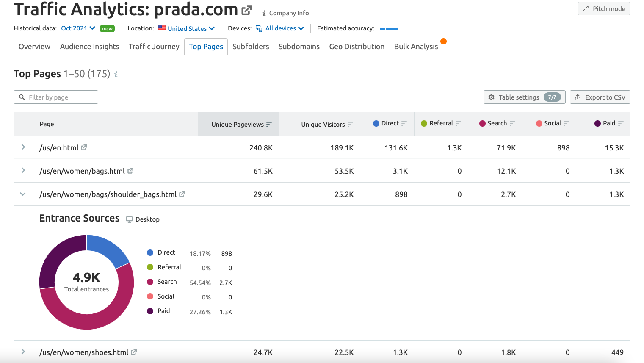Sort by Unique Pageviews column header
The height and width of the screenshot is (363, 644).
(x=238, y=124)
